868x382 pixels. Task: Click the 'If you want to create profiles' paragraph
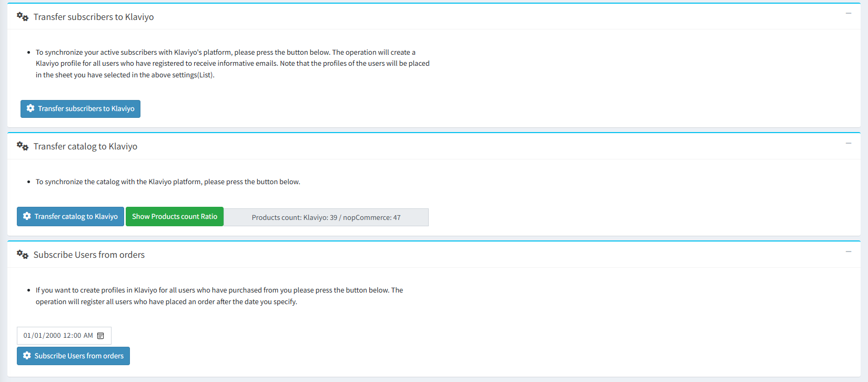219,296
